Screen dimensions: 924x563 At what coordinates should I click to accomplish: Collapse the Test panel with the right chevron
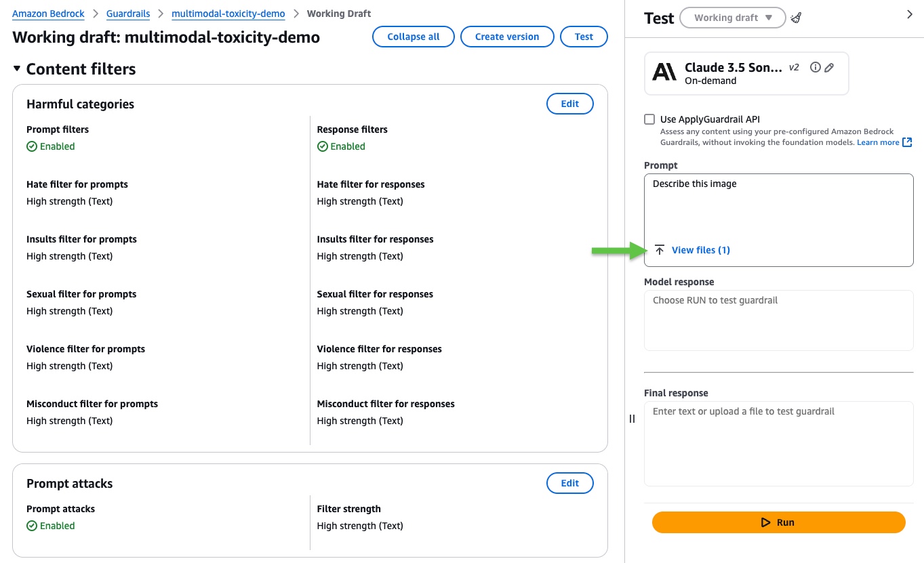pos(910,14)
